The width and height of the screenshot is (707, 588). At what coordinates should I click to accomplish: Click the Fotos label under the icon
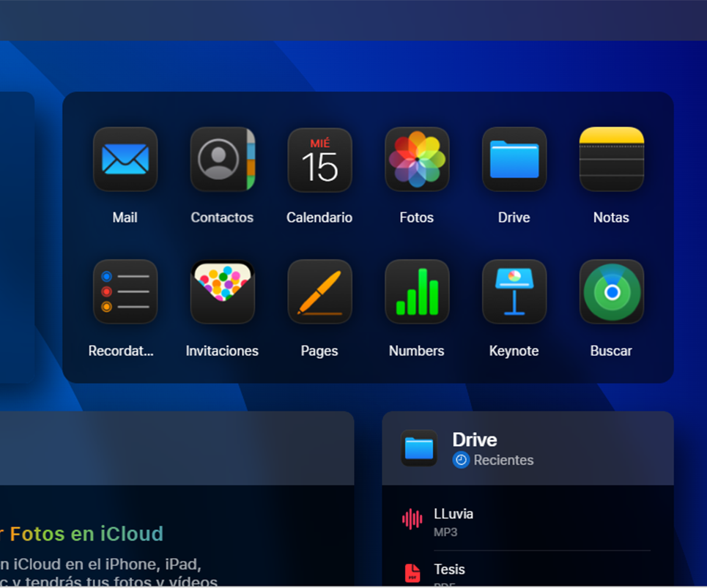point(417,217)
